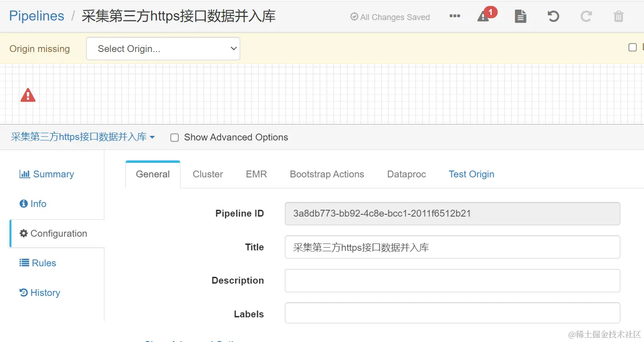Click the Labels input field

tap(452, 313)
